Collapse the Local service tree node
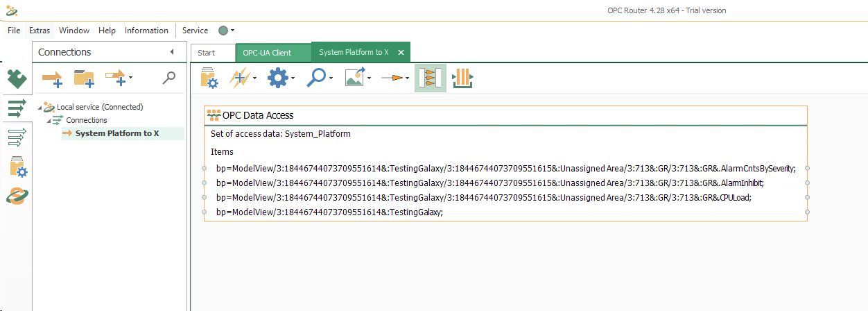Image resolution: width=868 pixels, height=311 pixels. click(x=40, y=107)
